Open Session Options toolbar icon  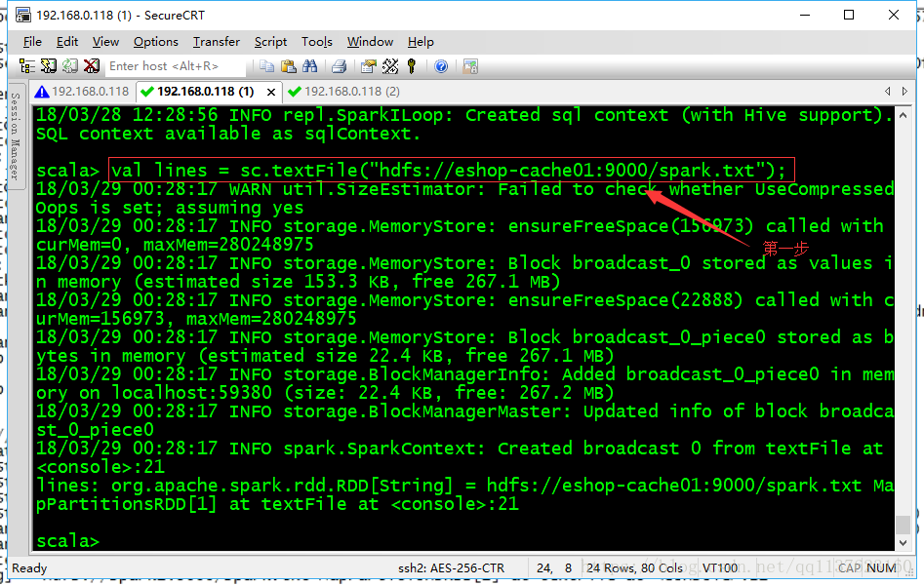click(x=368, y=66)
